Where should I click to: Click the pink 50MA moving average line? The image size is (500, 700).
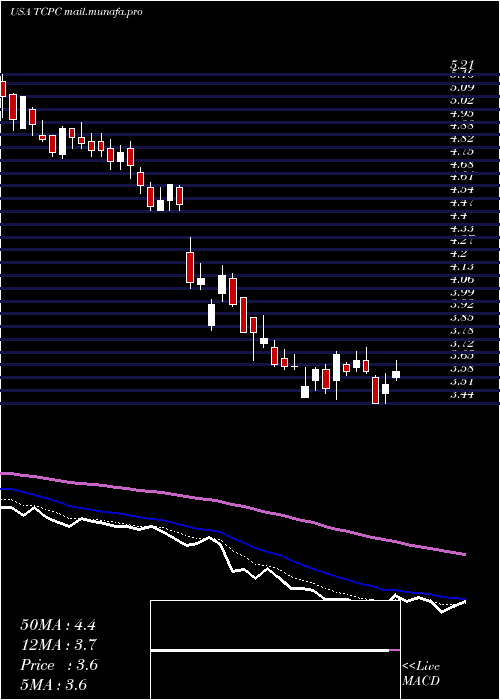[232, 504]
